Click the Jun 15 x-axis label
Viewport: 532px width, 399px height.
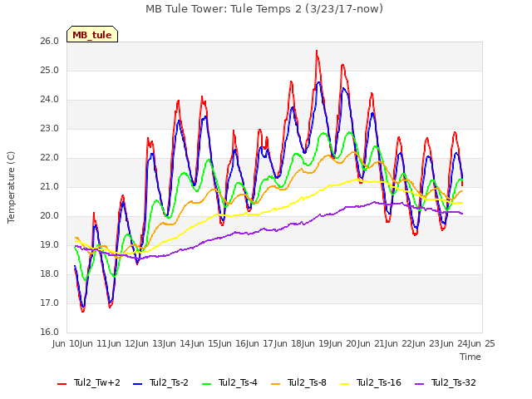click(x=205, y=343)
